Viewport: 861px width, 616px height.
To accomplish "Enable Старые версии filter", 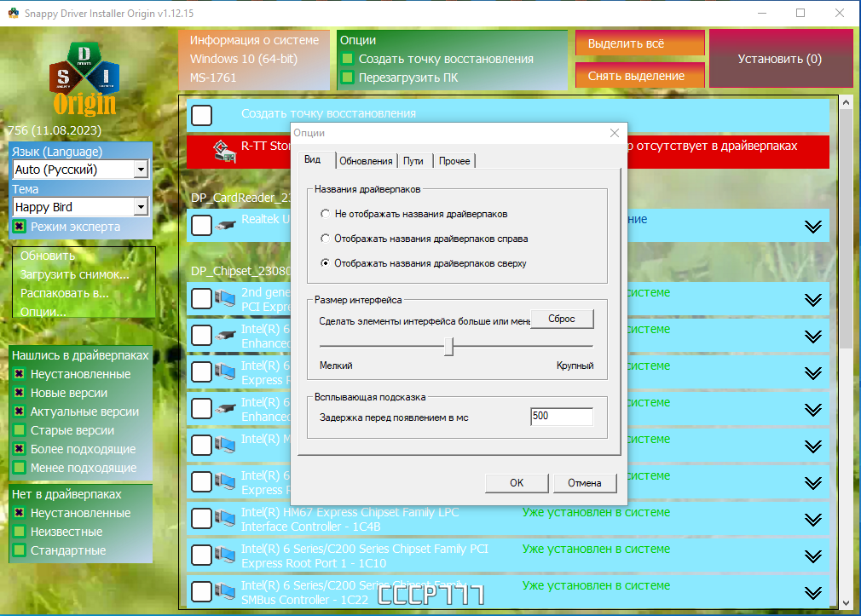I will click(x=20, y=430).
